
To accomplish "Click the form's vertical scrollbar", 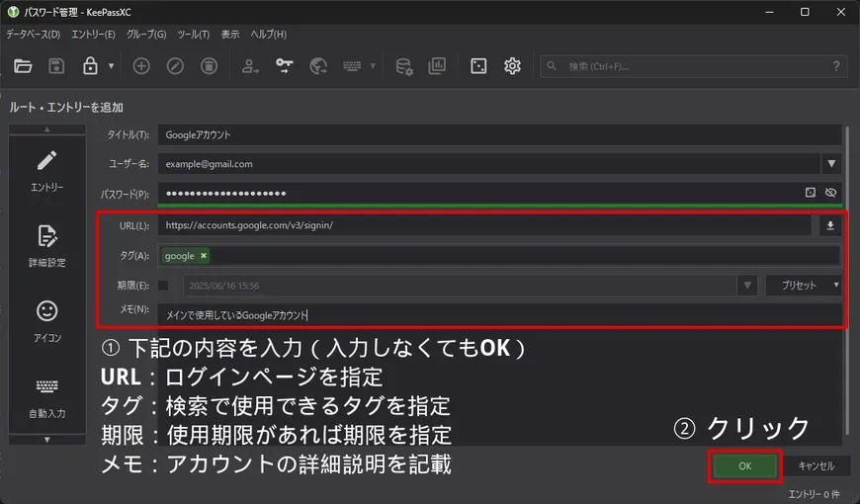I will pos(847,280).
